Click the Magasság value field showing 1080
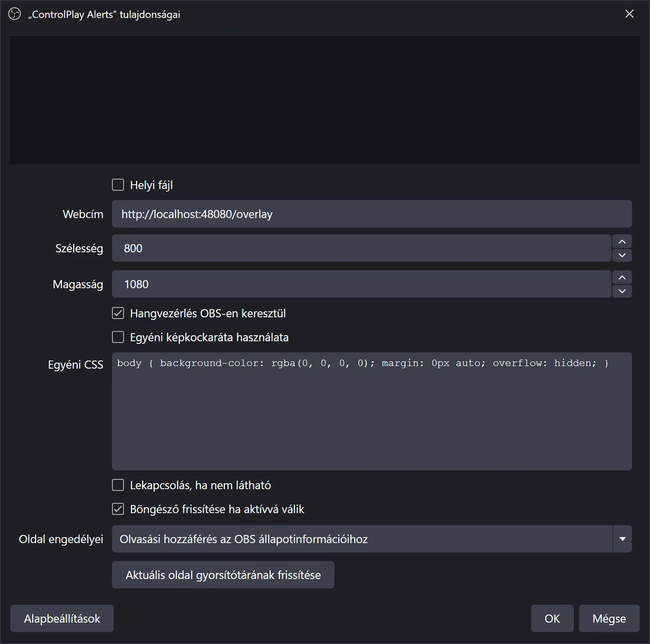 tap(362, 284)
